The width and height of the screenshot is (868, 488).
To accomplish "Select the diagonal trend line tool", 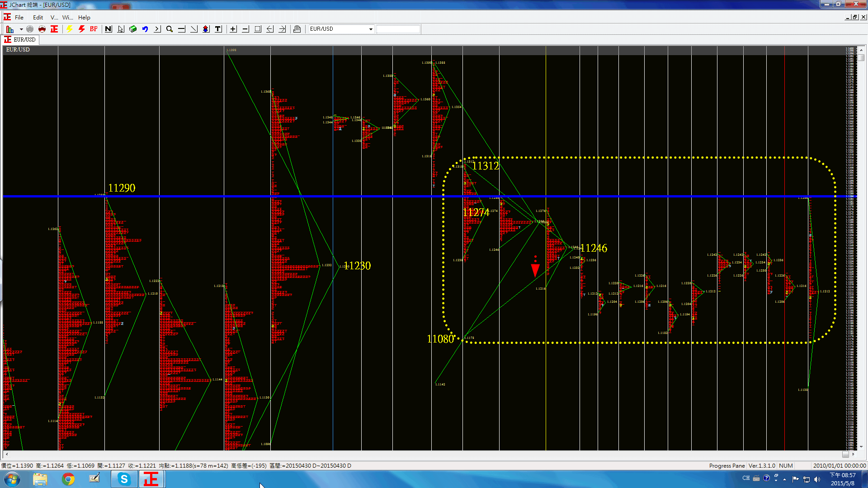I will pyautogui.click(x=194, y=29).
